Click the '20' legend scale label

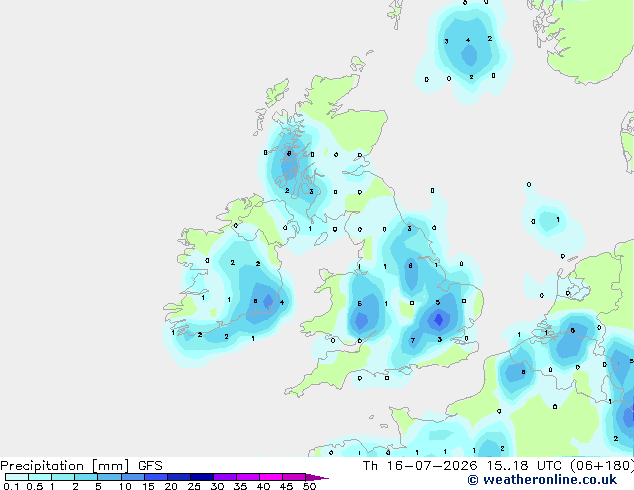pos(171,486)
